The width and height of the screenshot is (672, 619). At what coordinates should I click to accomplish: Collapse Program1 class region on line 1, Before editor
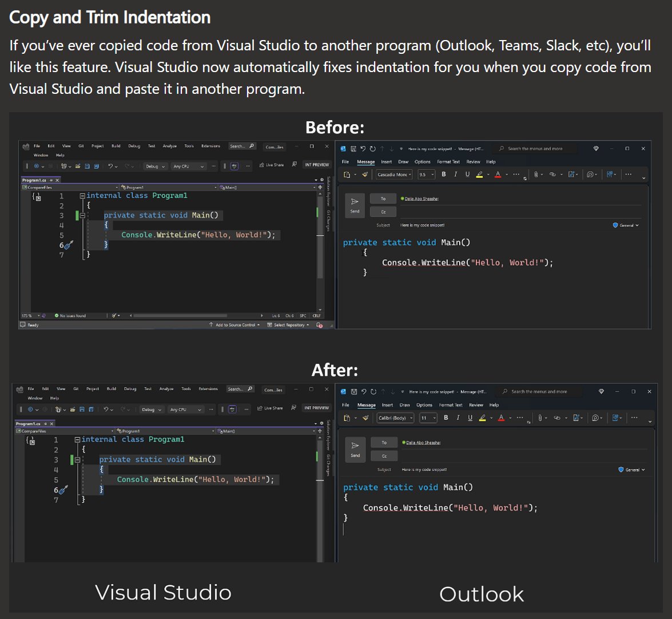click(x=82, y=196)
